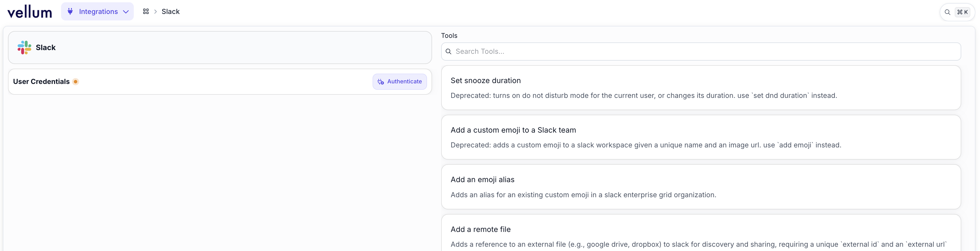Click the Slack integration title text

46,48
